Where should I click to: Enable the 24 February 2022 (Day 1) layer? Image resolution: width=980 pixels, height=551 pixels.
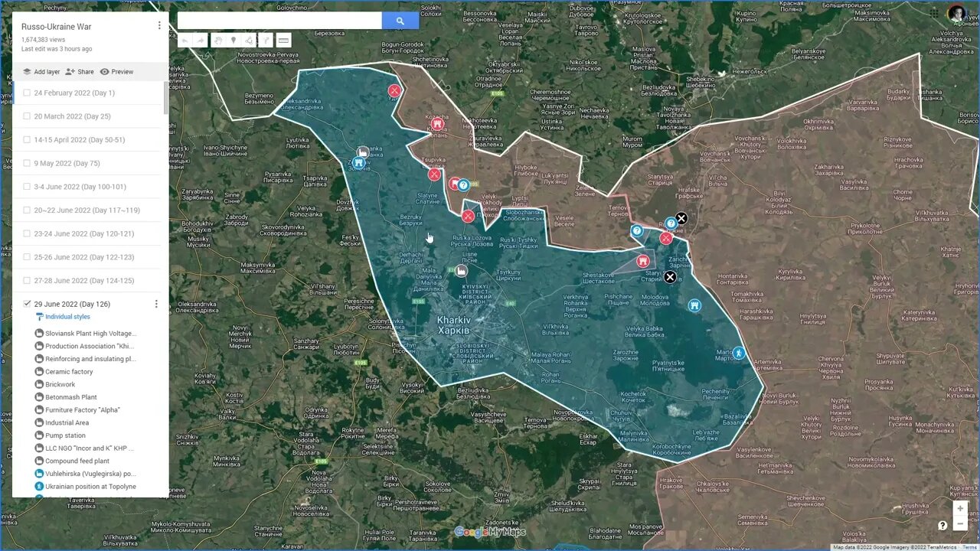click(x=27, y=93)
